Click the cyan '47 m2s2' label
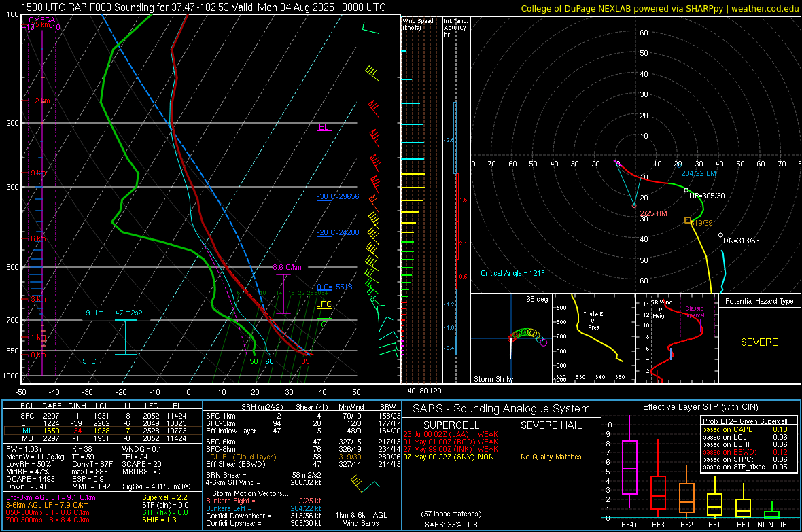Screen dimensions: 802x532 tap(129, 313)
